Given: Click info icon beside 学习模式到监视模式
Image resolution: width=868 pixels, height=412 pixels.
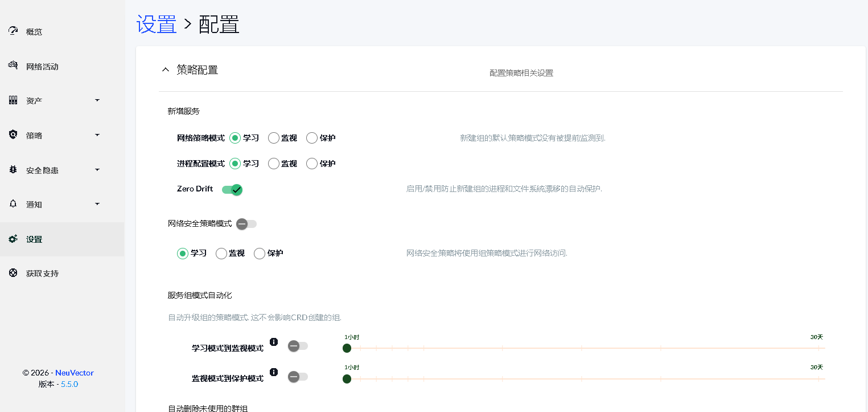Looking at the screenshot, I should click(x=274, y=342).
